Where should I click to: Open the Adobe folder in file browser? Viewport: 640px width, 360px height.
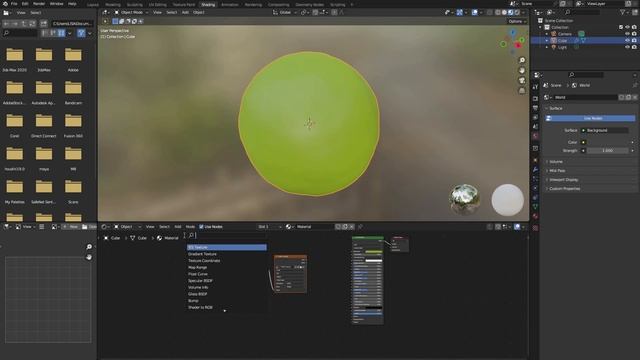point(73,59)
